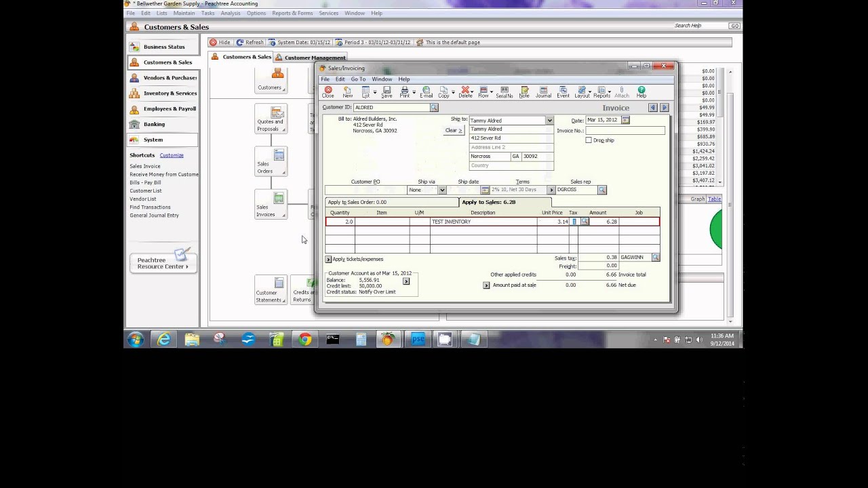This screenshot has width=868, height=488.
Task: Open the Ship via dropdown
Action: point(441,190)
